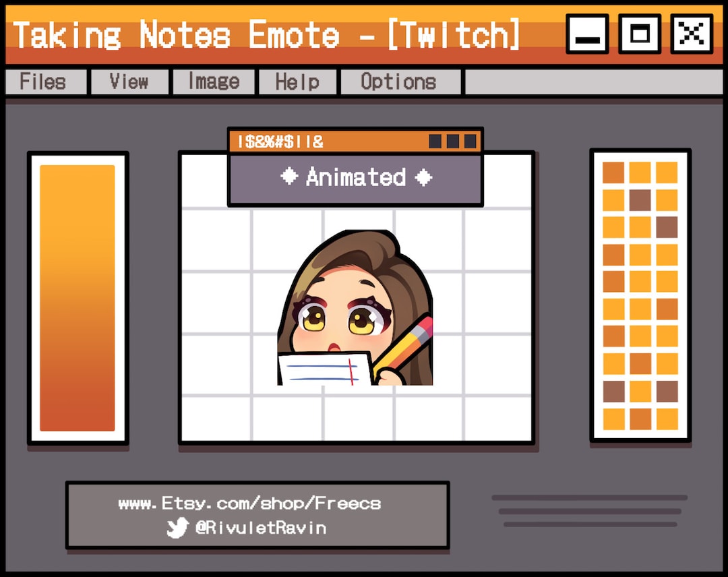Minimize the Taking Notes Emote window
The image size is (728, 577).
click(x=587, y=34)
